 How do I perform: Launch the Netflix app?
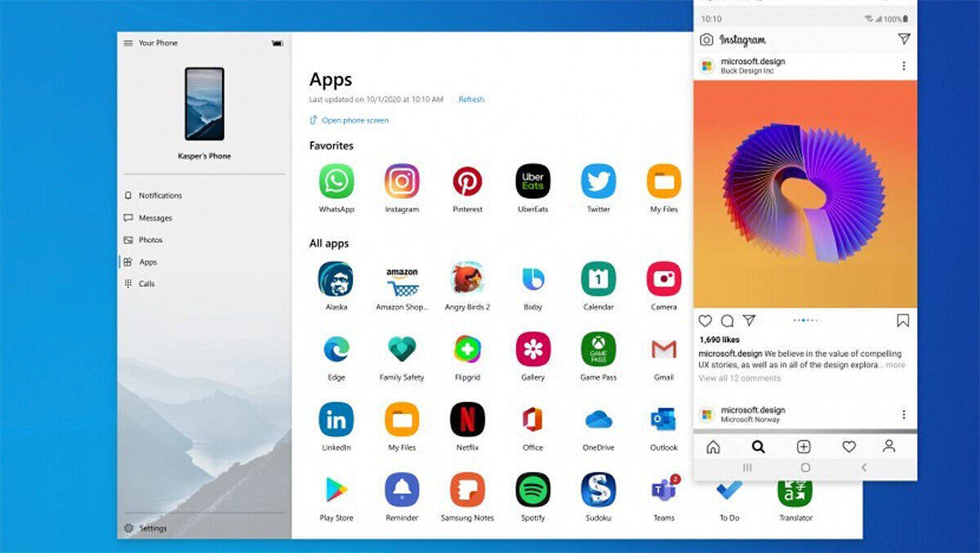tap(467, 419)
